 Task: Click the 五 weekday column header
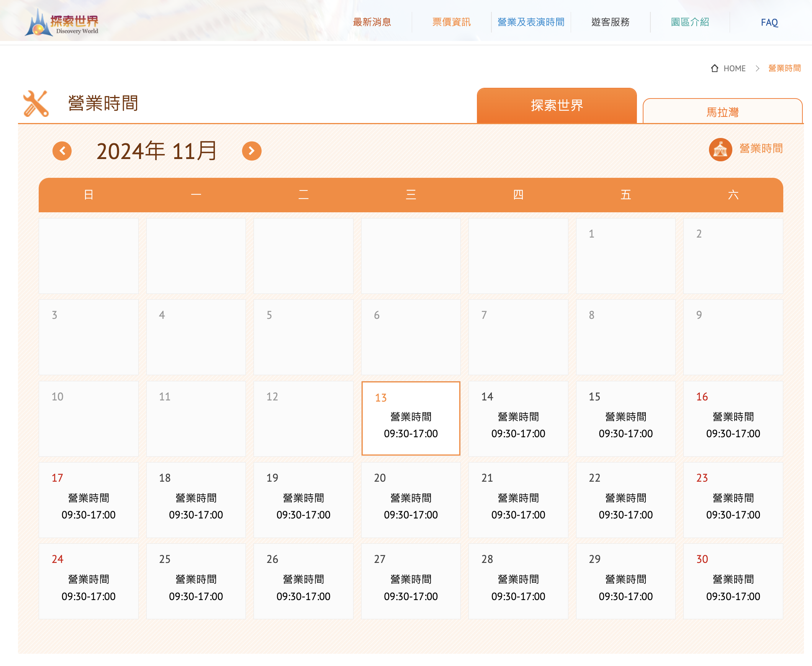pos(625,195)
